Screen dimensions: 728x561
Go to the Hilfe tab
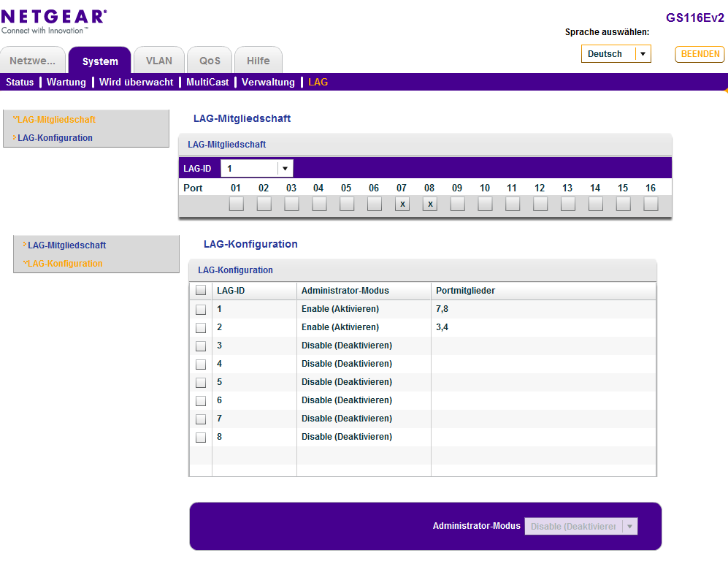[258, 61]
